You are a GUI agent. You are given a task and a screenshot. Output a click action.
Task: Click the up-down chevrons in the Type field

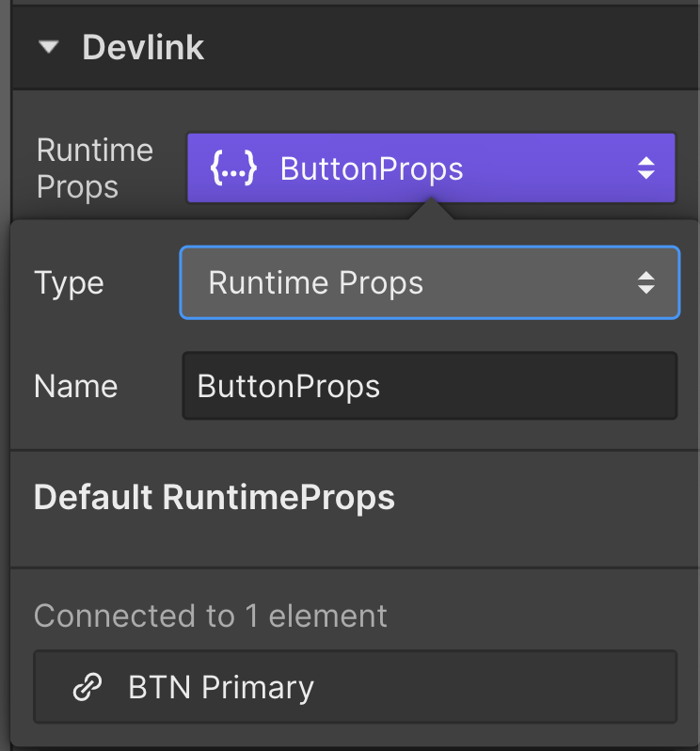(x=645, y=282)
